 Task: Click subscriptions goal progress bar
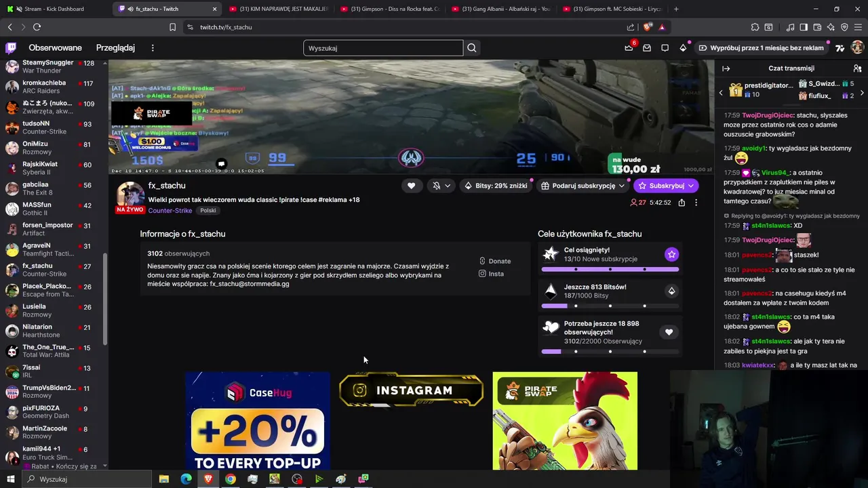(610, 269)
